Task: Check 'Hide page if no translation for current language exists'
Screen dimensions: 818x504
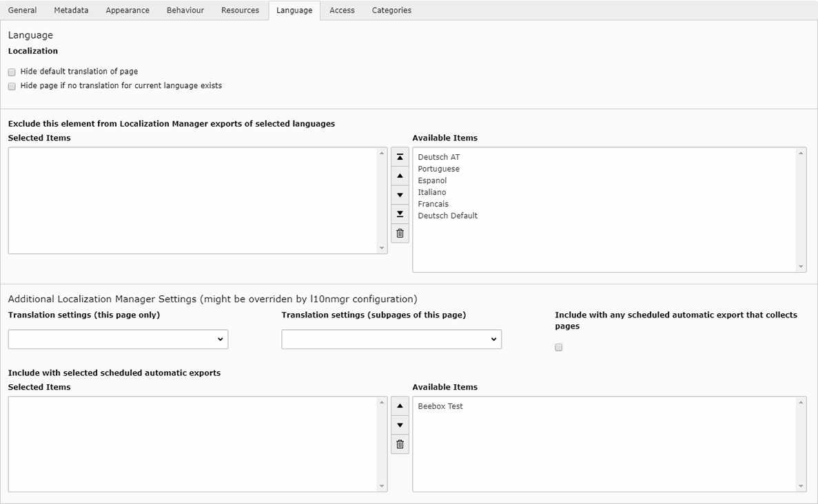Action: pos(12,86)
